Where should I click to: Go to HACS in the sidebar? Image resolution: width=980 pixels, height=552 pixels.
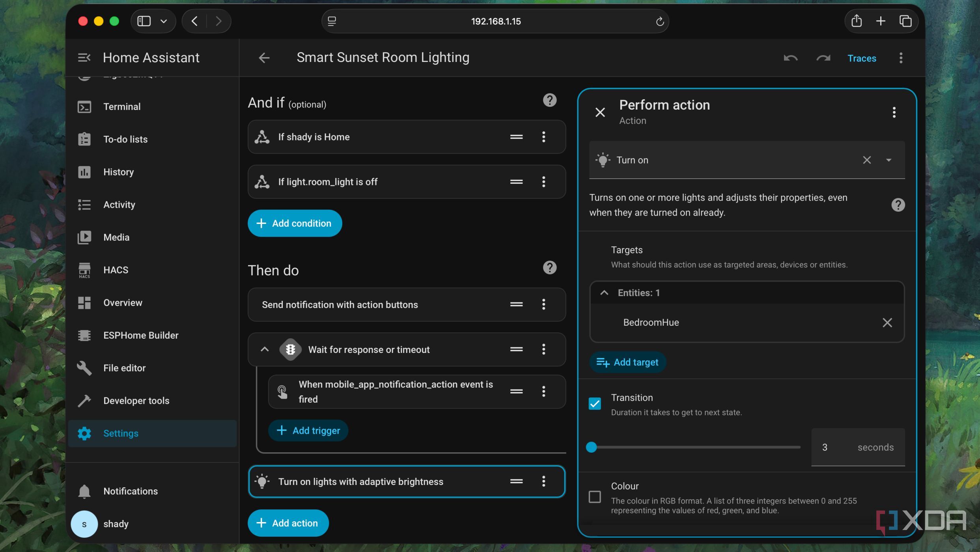[152, 270]
